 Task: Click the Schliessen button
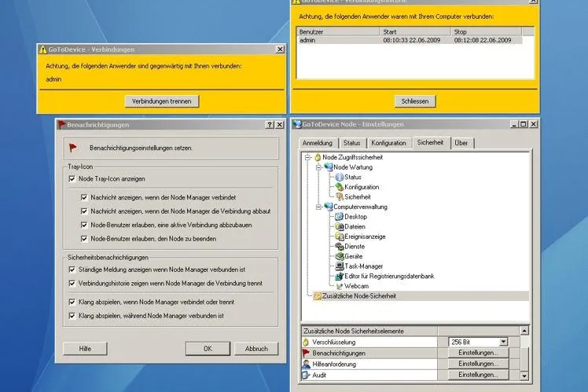[x=415, y=101]
